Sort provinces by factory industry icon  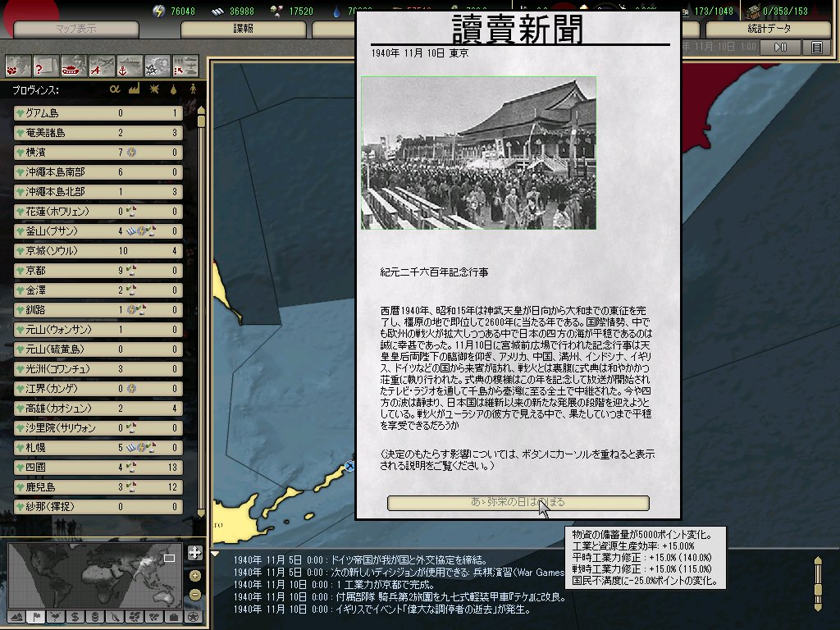pyautogui.click(x=134, y=89)
